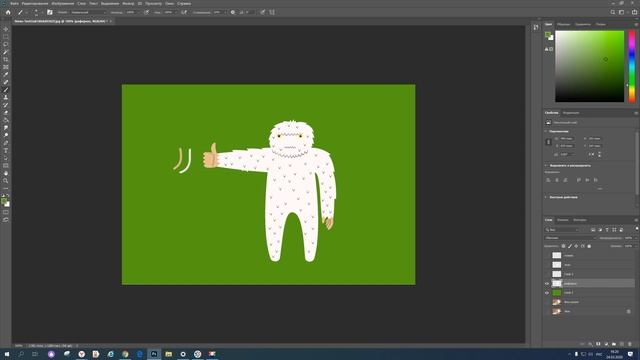Delete layer trash icon
Image resolution: width=640 pixels, height=360 pixels.
point(630,344)
